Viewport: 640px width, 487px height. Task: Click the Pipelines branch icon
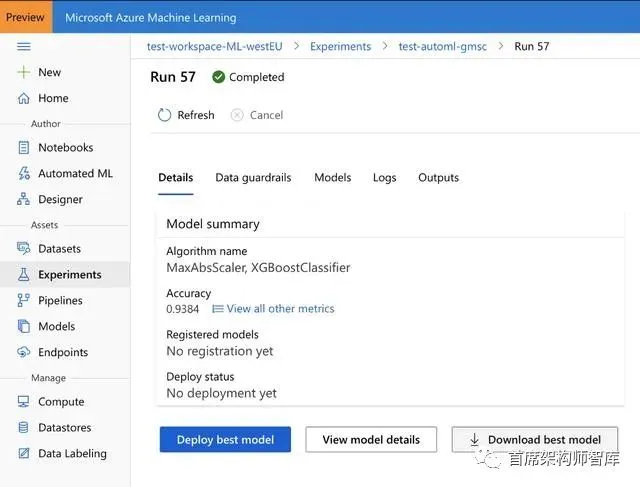pos(24,300)
